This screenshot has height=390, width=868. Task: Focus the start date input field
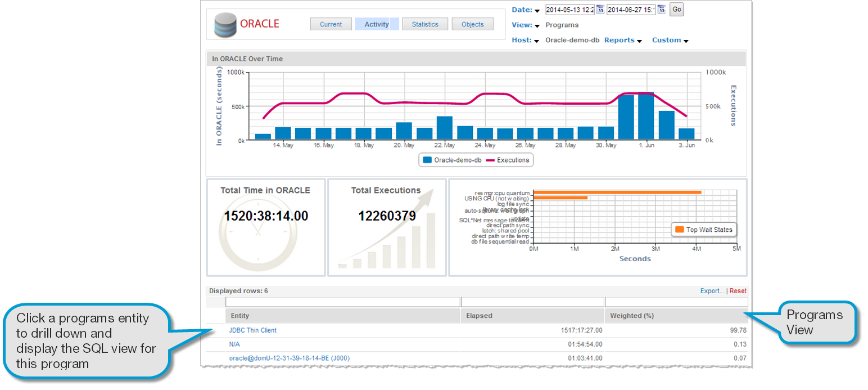tap(569, 10)
